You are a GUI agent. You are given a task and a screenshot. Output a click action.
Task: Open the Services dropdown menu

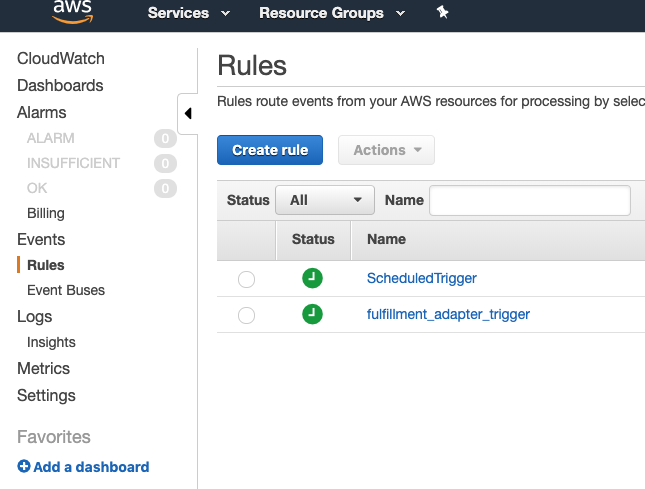pos(189,13)
